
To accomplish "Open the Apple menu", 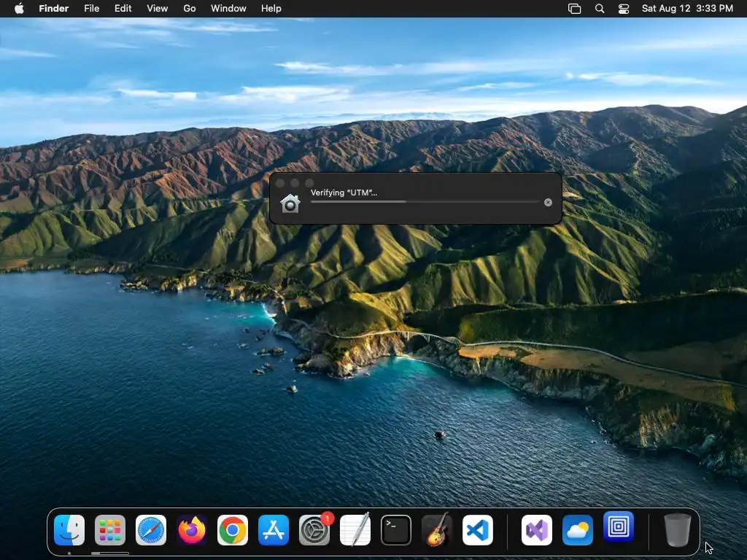I will tap(19, 9).
